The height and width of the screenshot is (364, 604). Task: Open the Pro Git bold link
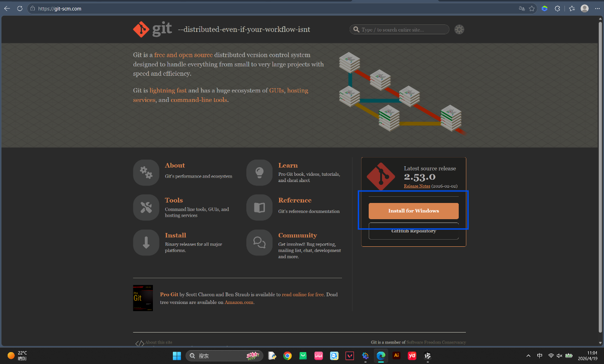tap(169, 294)
